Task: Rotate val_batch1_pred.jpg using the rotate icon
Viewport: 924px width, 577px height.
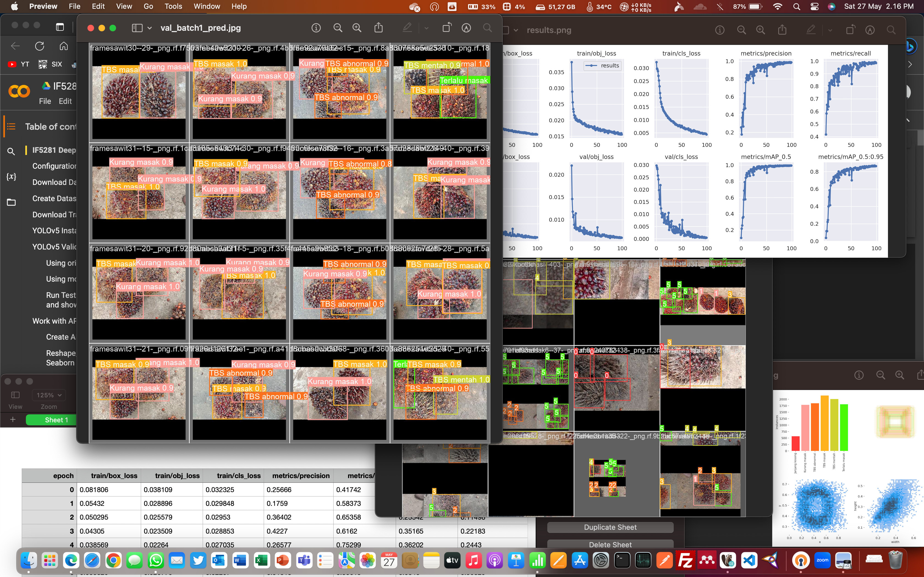Action: [446, 28]
